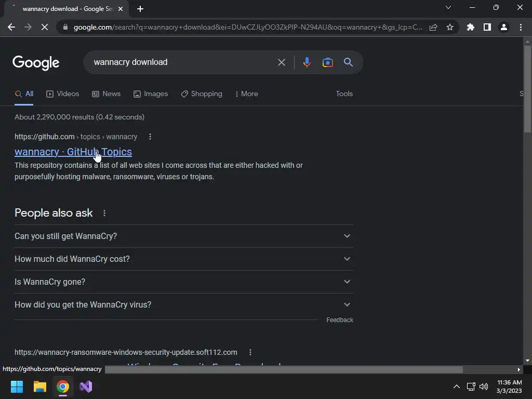Click the vertical scrollbar thumb

click(x=527, y=89)
